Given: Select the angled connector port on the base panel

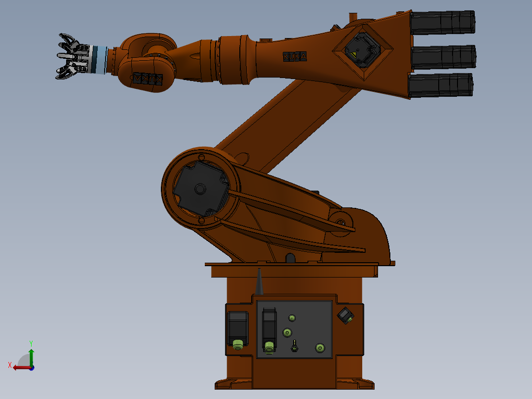Looking at the screenshot, I should pos(345,315).
